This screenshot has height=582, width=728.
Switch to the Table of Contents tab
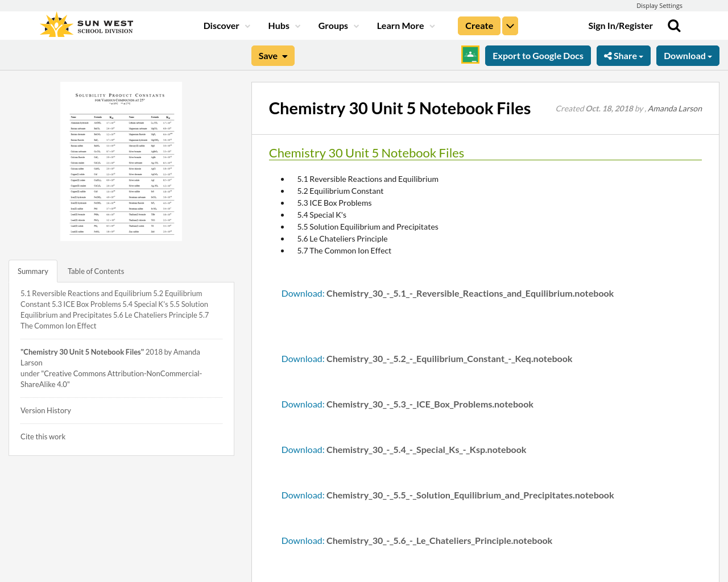[96, 271]
